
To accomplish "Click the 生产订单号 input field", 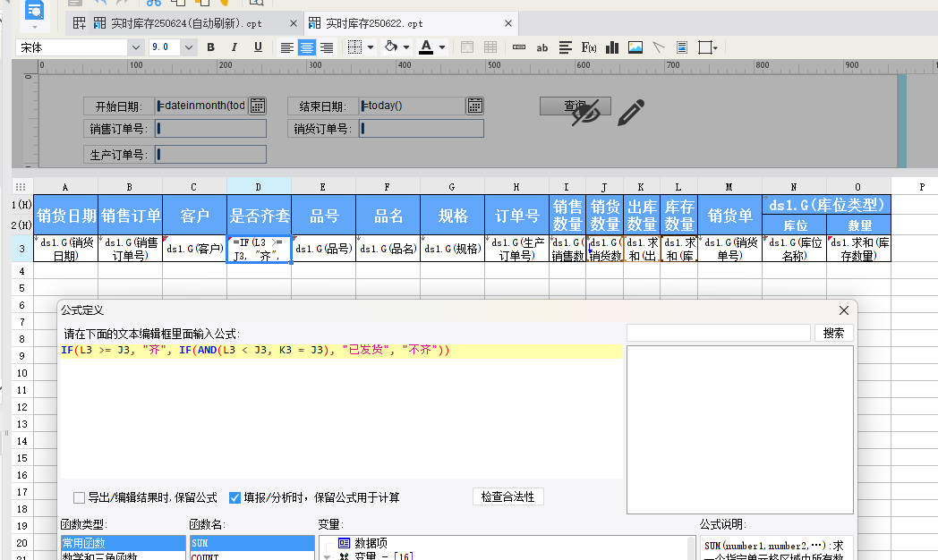I will [x=210, y=155].
